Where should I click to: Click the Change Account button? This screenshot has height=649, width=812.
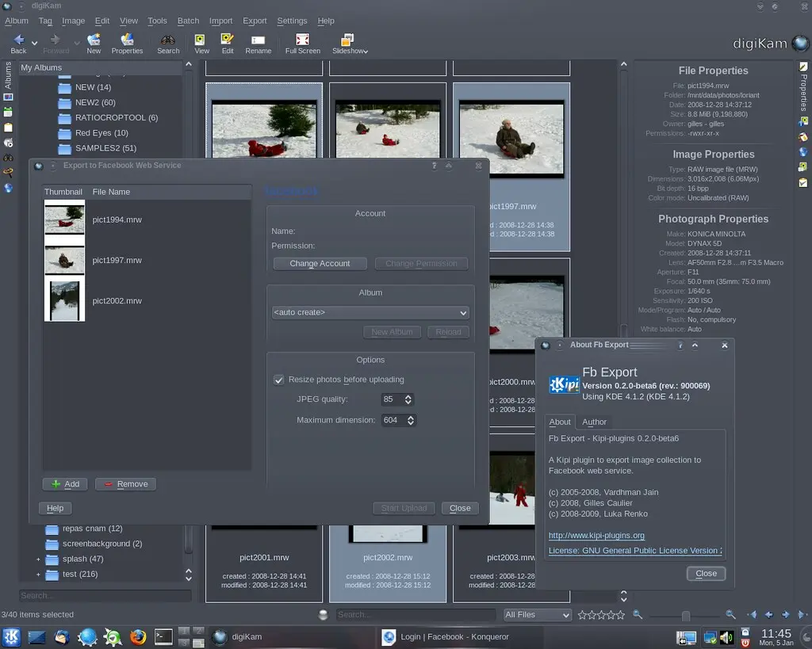(x=320, y=263)
